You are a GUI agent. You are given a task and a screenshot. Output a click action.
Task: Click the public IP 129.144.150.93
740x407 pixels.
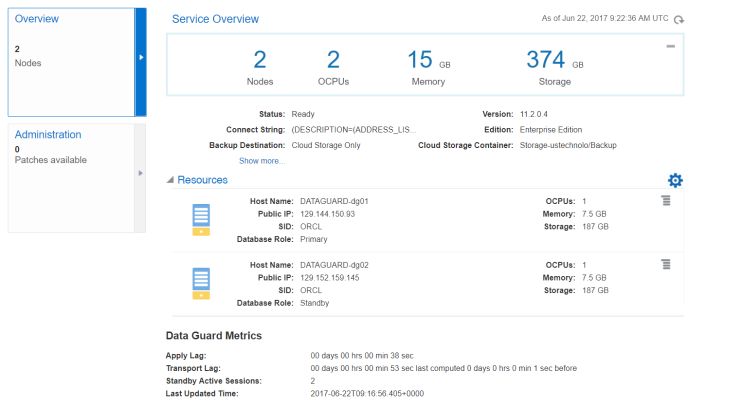[328, 214]
